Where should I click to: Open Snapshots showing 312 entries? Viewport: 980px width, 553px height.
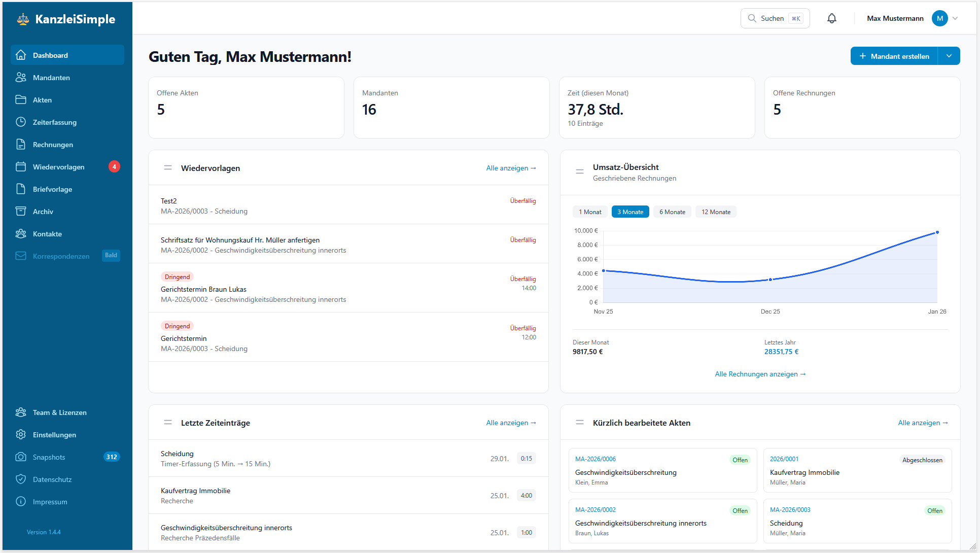click(x=49, y=457)
